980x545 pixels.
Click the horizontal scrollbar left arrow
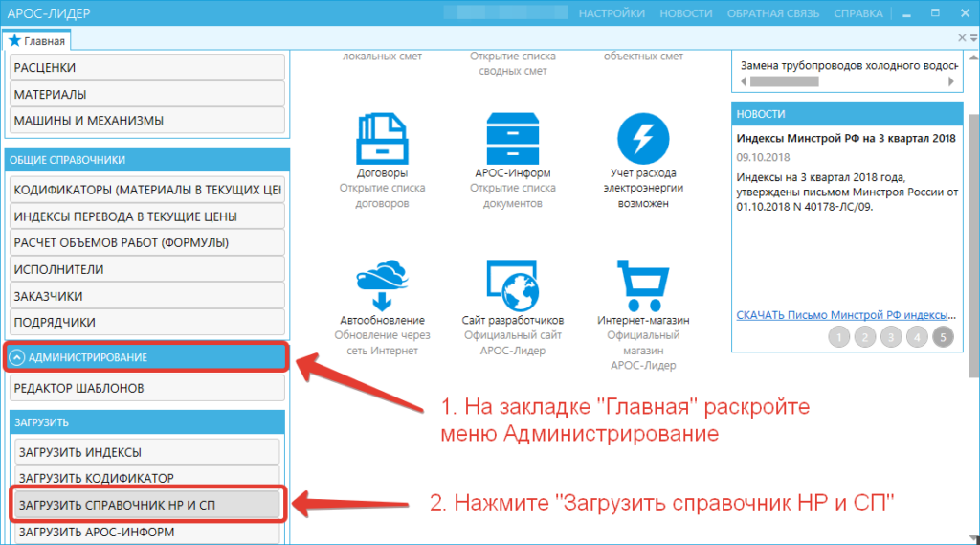click(x=743, y=81)
